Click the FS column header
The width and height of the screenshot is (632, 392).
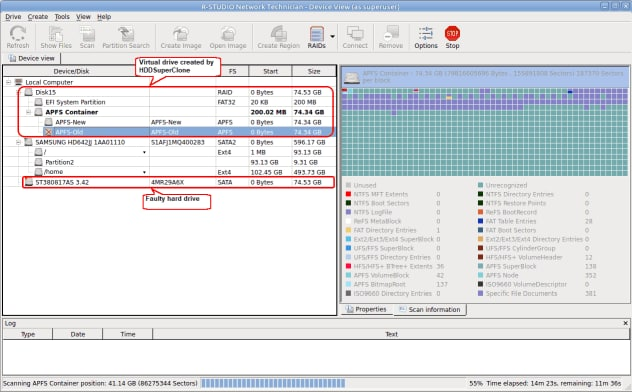click(x=232, y=71)
